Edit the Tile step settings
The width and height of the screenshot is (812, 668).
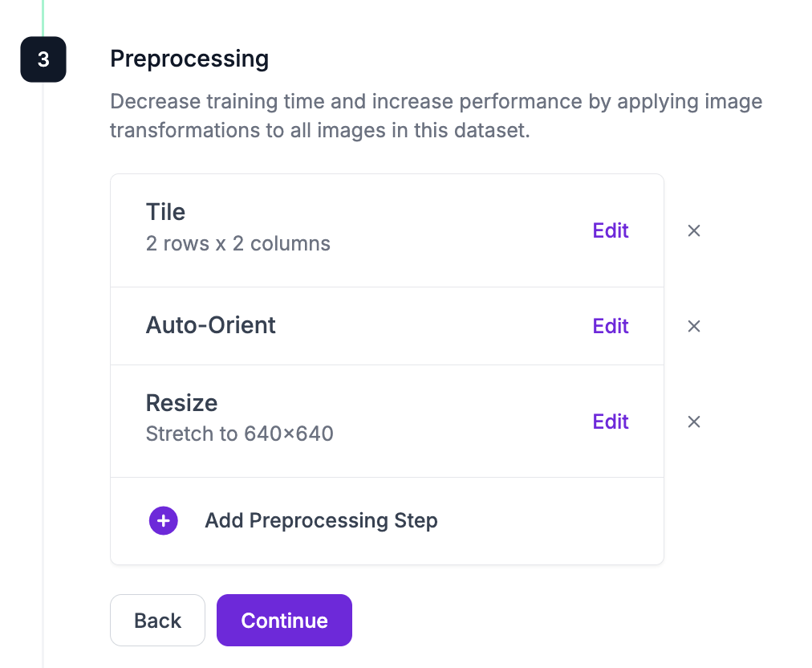(611, 230)
